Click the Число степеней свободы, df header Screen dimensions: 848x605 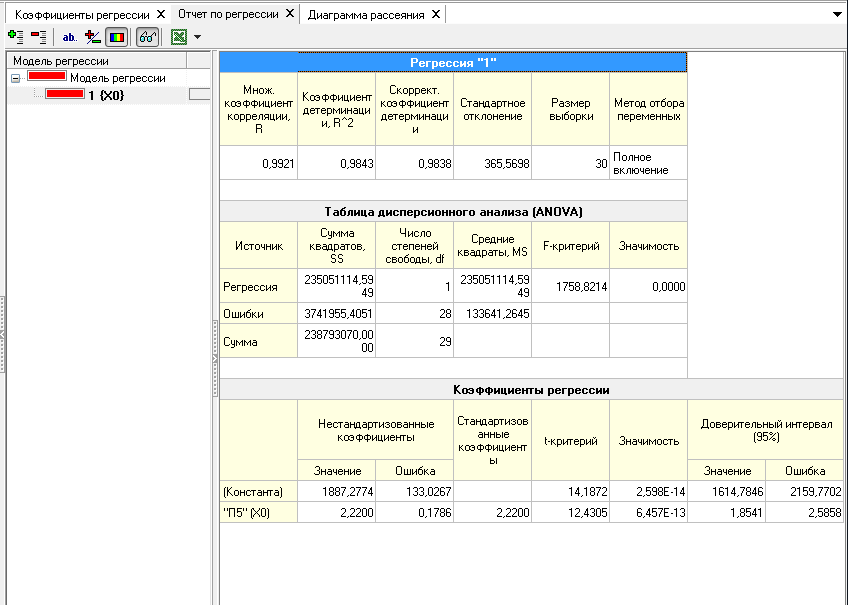414,245
